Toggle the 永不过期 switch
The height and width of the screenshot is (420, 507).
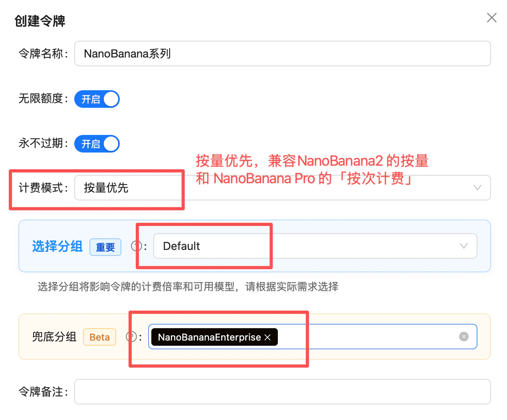tap(97, 144)
